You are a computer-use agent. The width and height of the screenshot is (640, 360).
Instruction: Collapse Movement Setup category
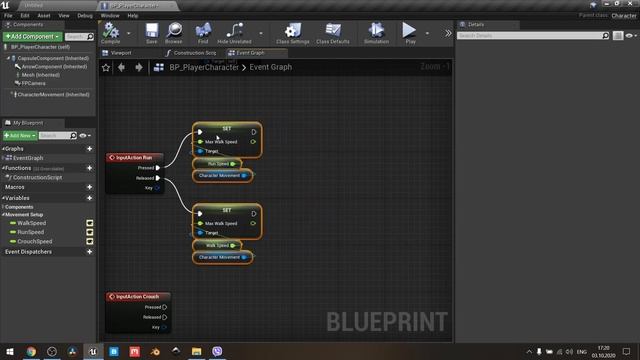(x=3, y=215)
